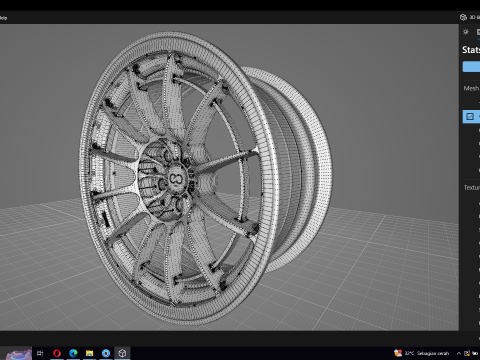Viewport: 480px width, 360px height.
Task: Click the Meet Now tray icon
Action: (467, 353)
